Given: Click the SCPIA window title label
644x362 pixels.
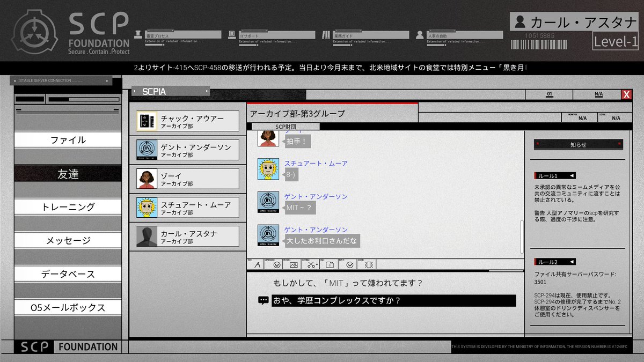Looking at the screenshot, I should (x=154, y=92).
